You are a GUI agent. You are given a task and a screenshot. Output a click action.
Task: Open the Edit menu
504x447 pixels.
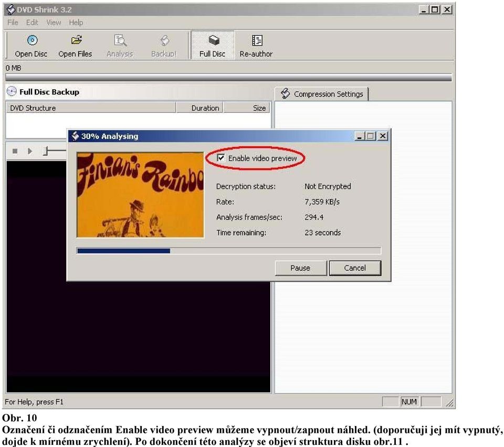click(32, 23)
